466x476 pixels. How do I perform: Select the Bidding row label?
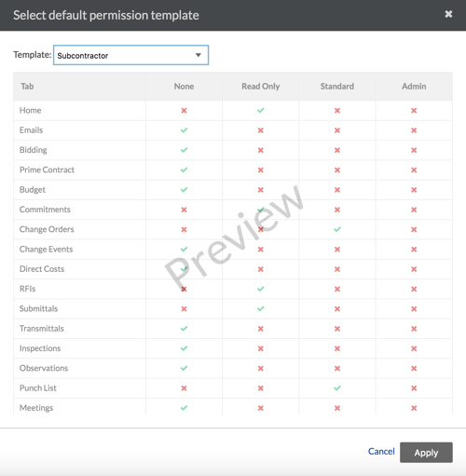[x=34, y=150]
